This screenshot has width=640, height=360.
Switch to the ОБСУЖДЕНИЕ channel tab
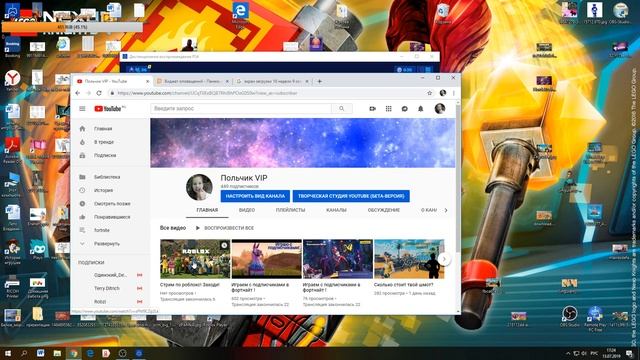(383, 210)
